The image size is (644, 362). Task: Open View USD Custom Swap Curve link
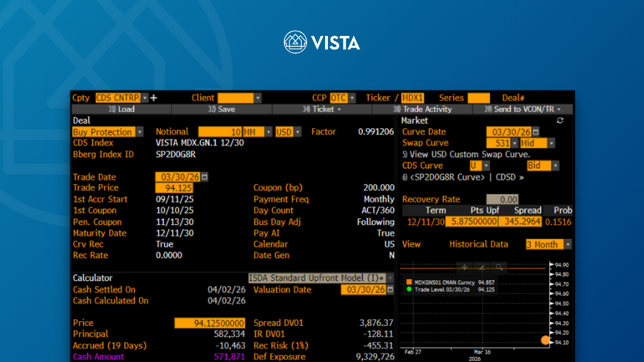[x=466, y=154]
